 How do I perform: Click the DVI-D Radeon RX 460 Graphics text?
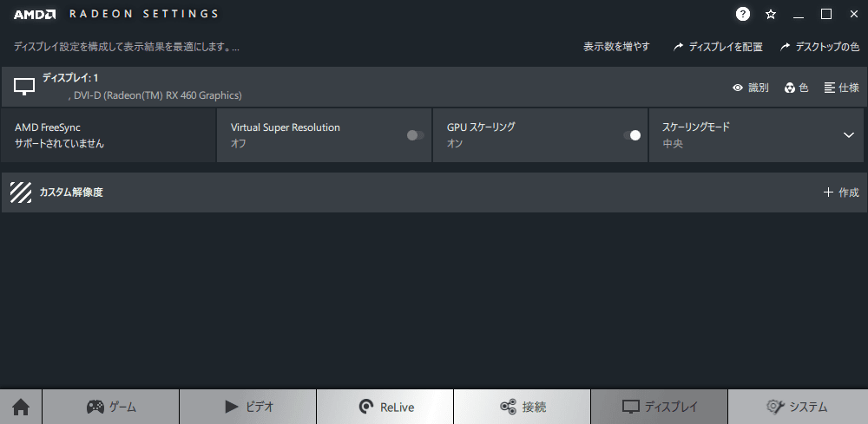pyautogui.click(x=155, y=95)
